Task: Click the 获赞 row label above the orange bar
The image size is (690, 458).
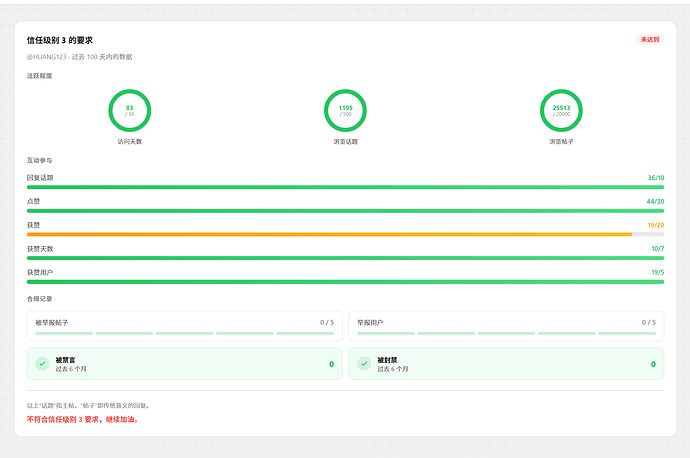Action: 33,225
